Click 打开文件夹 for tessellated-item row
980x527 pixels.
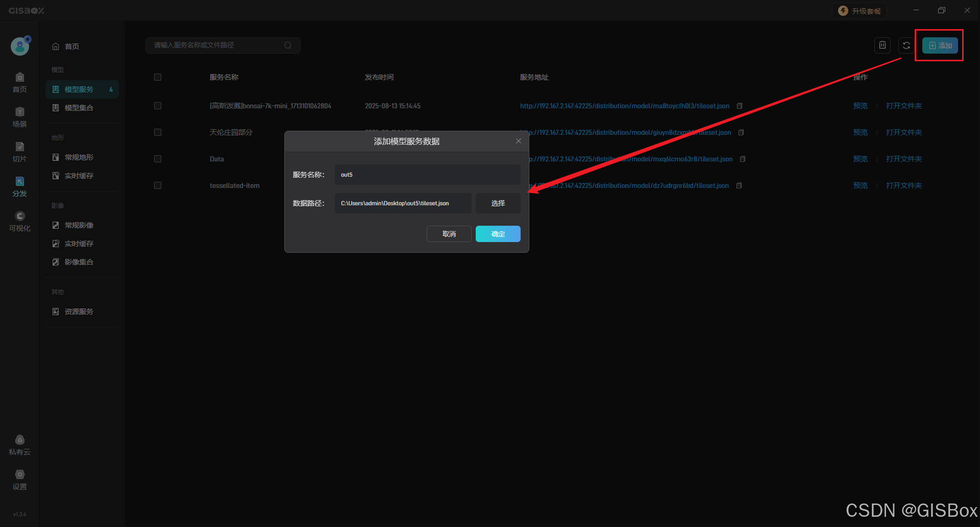click(x=904, y=185)
